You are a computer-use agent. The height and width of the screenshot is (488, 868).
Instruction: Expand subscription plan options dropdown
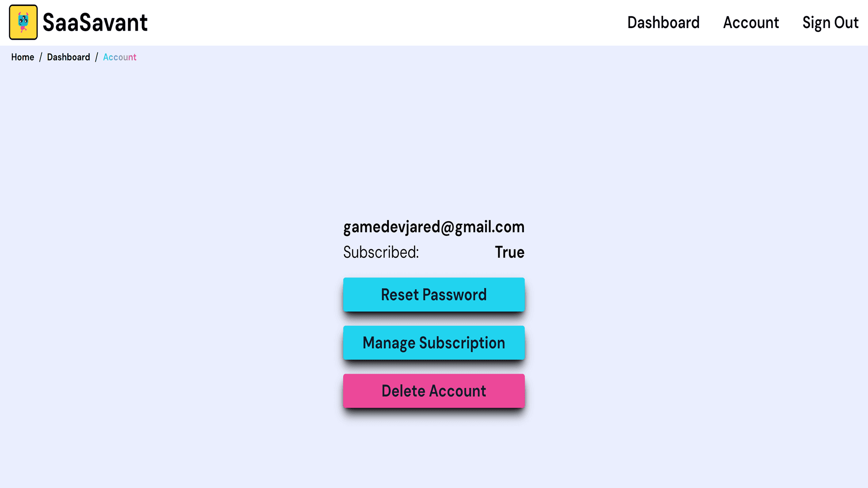pyautogui.click(x=434, y=343)
